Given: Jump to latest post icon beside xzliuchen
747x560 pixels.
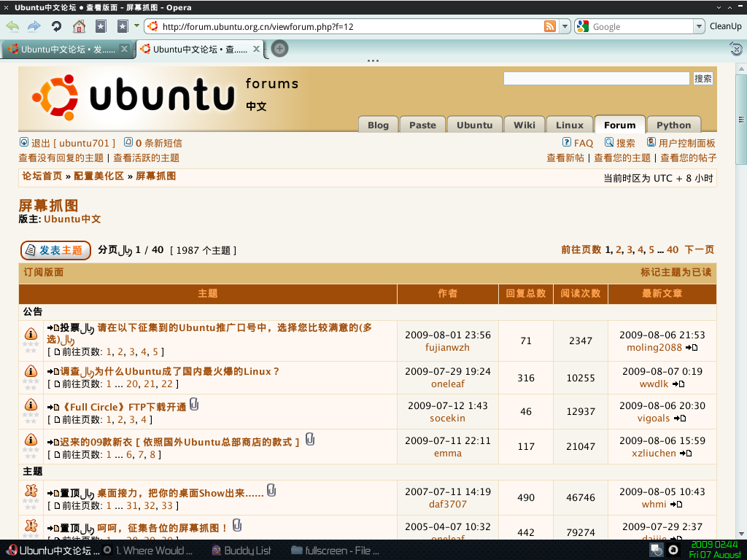Looking at the screenshot, I should pos(686,454).
